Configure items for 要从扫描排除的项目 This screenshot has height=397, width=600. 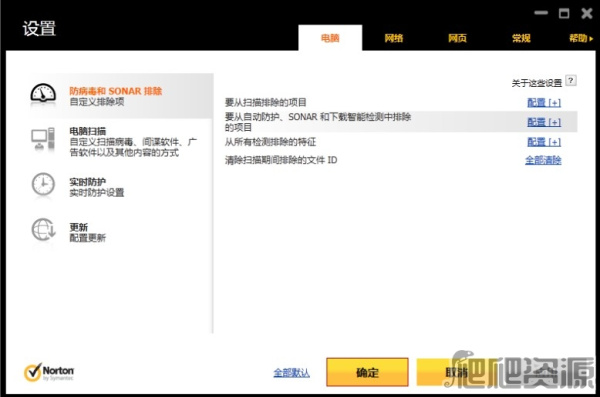(544, 103)
